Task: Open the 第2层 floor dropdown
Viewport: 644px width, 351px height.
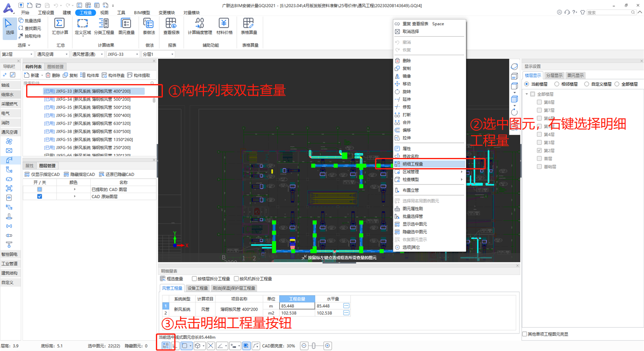Action: (x=17, y=54)
